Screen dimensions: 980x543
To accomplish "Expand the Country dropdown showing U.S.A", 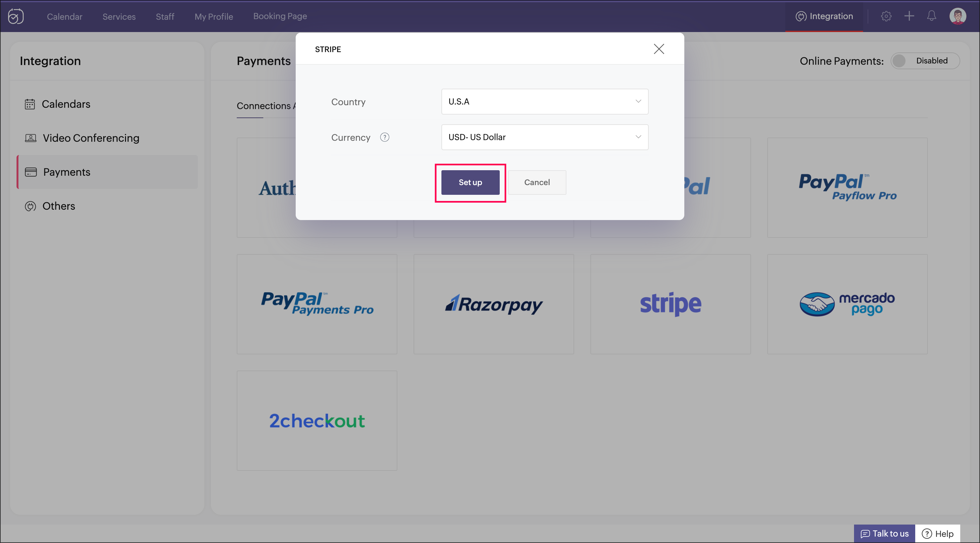I will click(545, 102).
